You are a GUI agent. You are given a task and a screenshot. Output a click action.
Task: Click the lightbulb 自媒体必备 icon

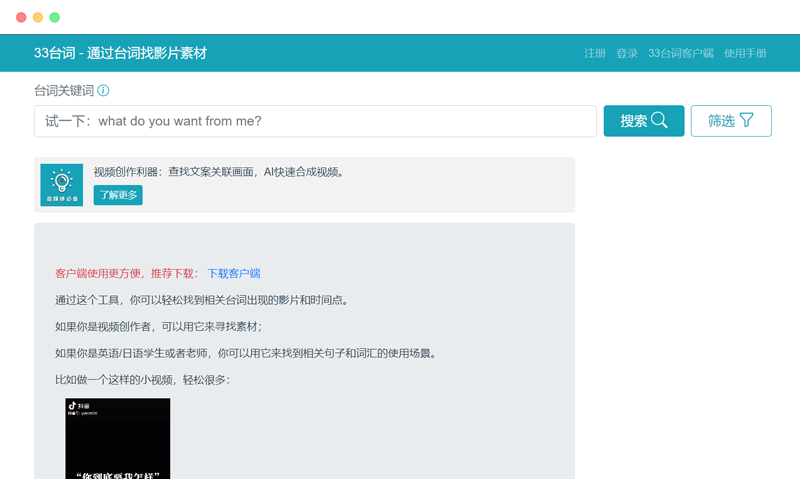[62, 185]
